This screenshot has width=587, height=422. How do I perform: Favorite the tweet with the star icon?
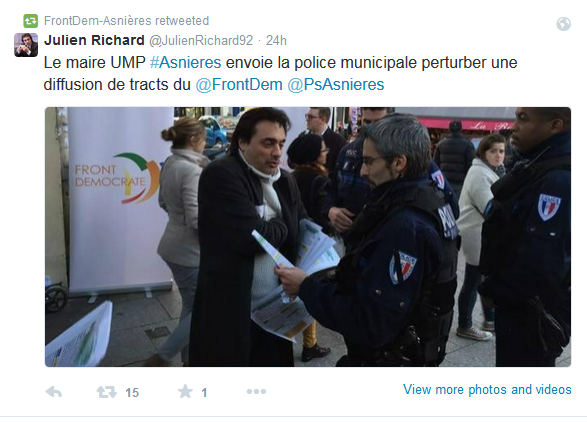coord(185,391)
